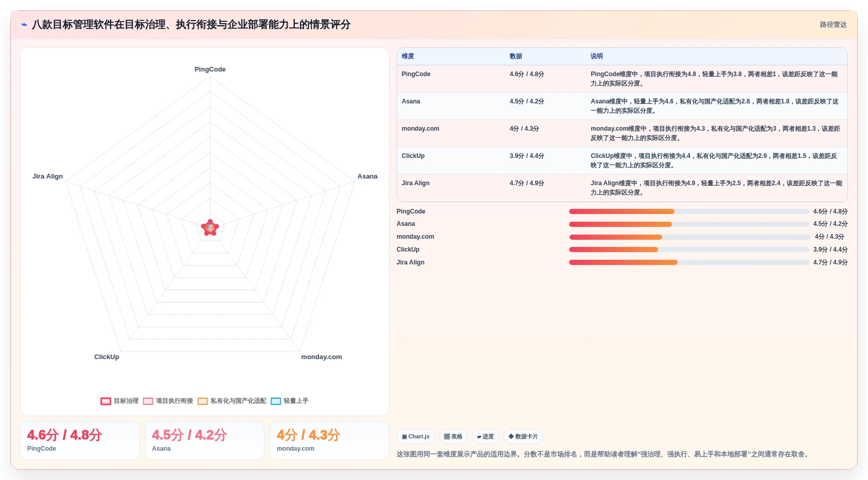Click the ClickUp radar axis label
The width and height of the screenshot is (868, 480).
107,357
